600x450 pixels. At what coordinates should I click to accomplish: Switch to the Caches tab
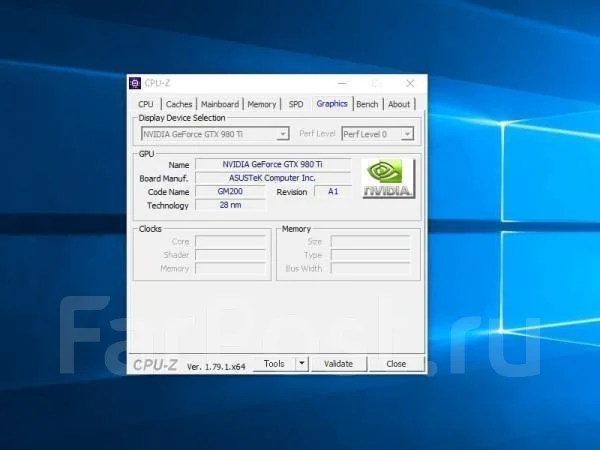click(x=179, y=104)
